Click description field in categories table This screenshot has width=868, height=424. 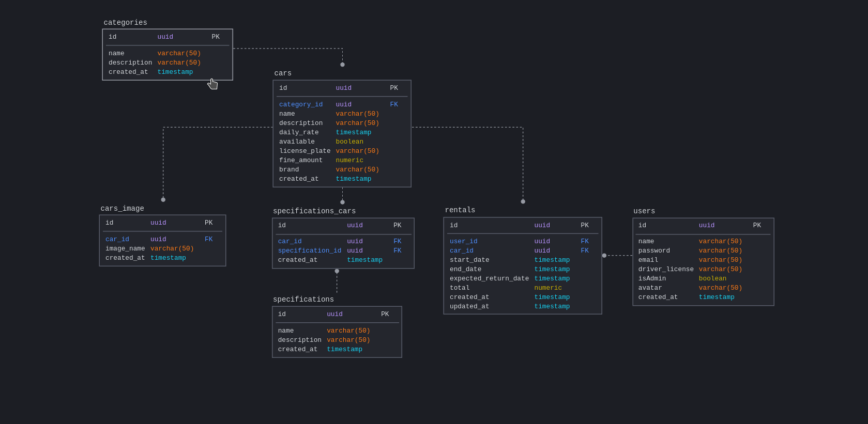(130, 62)
